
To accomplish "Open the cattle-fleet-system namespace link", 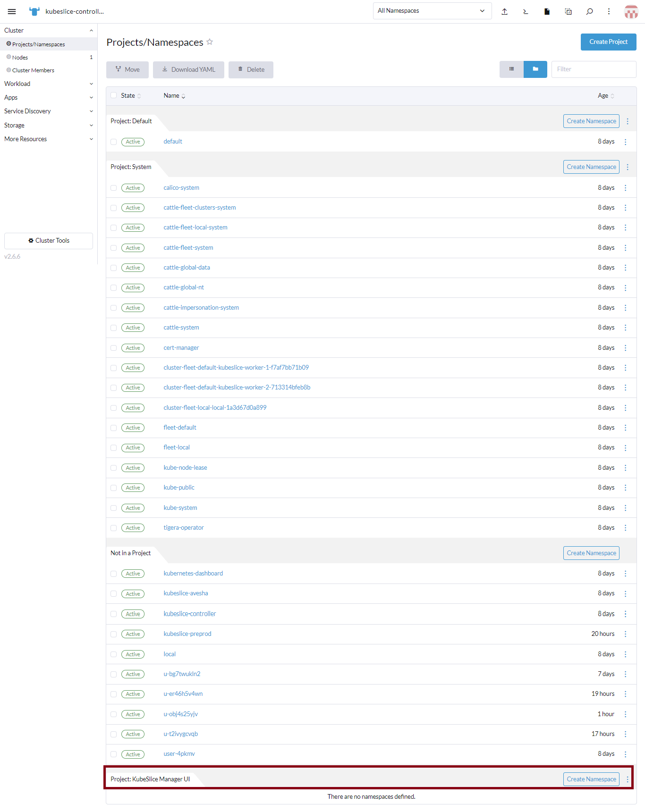I will click(x=188, y=248).
